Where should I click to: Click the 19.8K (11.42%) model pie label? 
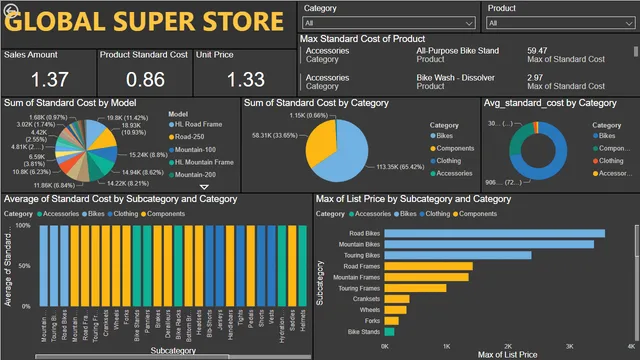point(127,118)
